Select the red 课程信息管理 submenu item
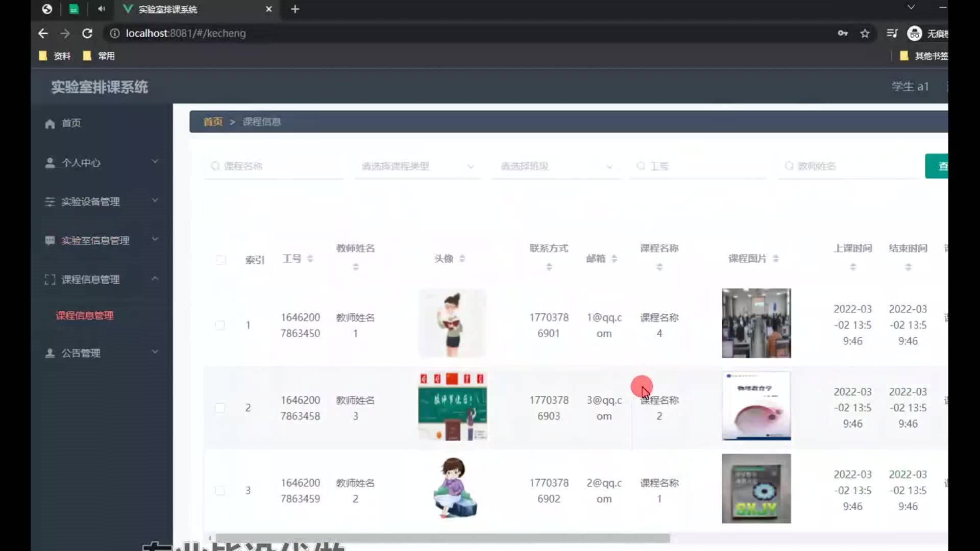Screen dimensions: 980x551 tap(85, 316)
